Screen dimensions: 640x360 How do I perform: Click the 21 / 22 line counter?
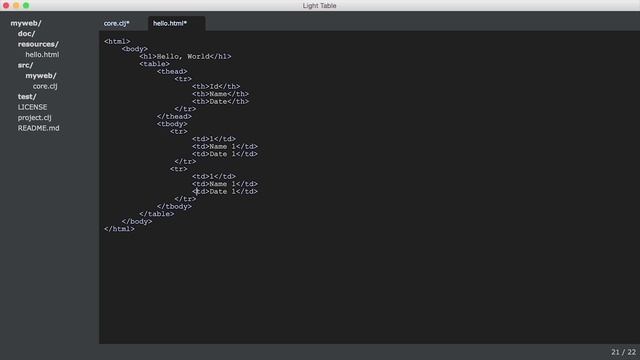coord(623,352)
